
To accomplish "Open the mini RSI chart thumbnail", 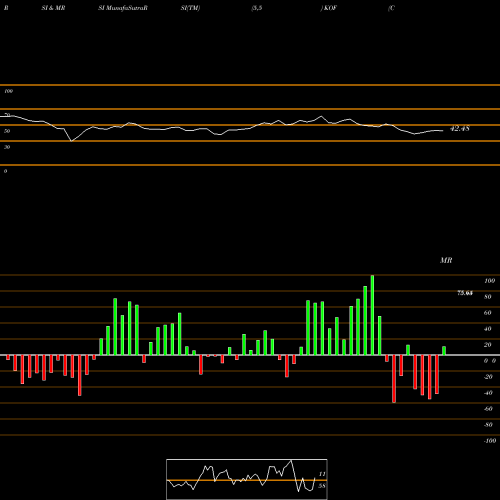I will [247, 479].
